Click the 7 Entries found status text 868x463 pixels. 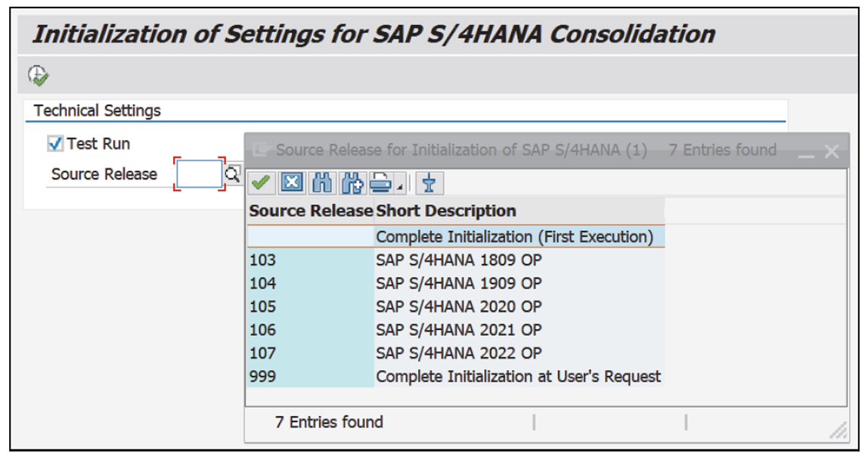[329, 422]
